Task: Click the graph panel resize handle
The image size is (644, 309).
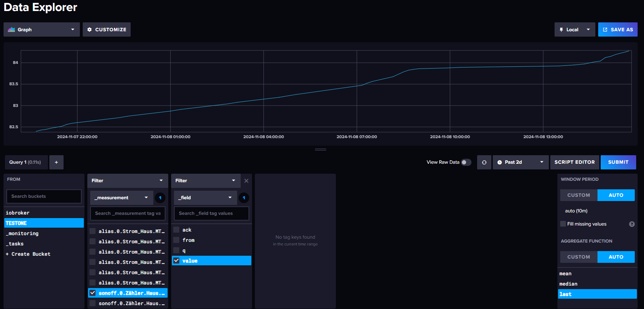Action: [x=321, y=150]
